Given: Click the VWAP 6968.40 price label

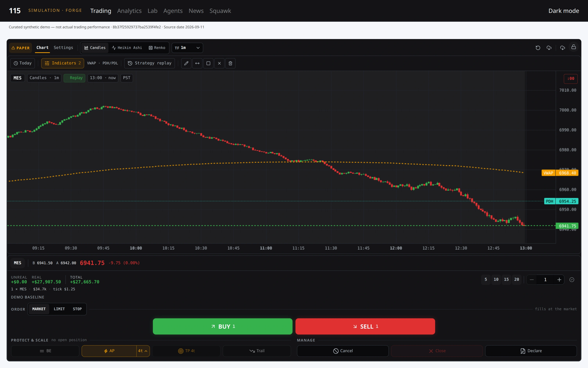Looking at the screenshot, I should 560,173.
